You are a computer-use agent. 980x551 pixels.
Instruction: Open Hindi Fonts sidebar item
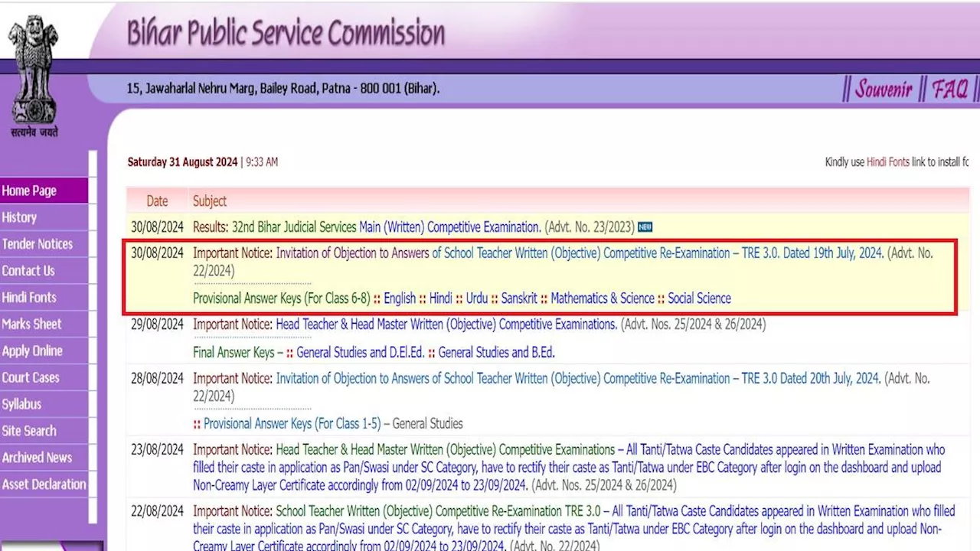pyautogui.click(x=44, y=298)
